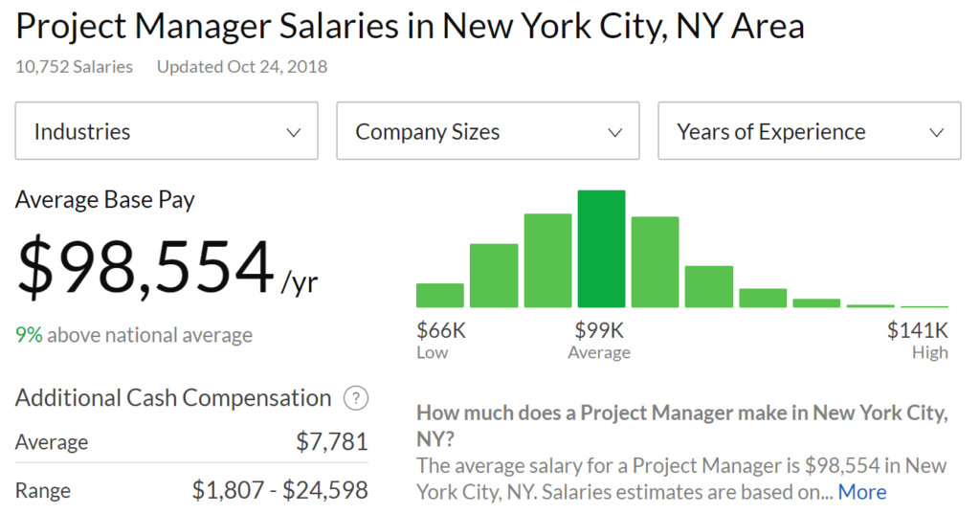
Task: Click the 10,752 Salaries count text
Action: coord(74,67)
